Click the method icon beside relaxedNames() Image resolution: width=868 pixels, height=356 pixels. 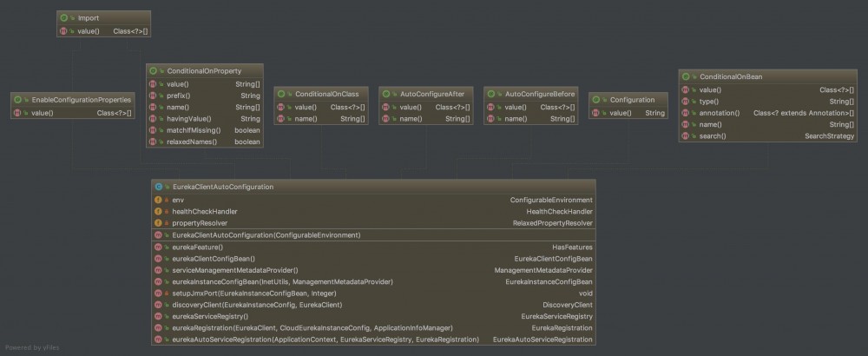[153, 142]
